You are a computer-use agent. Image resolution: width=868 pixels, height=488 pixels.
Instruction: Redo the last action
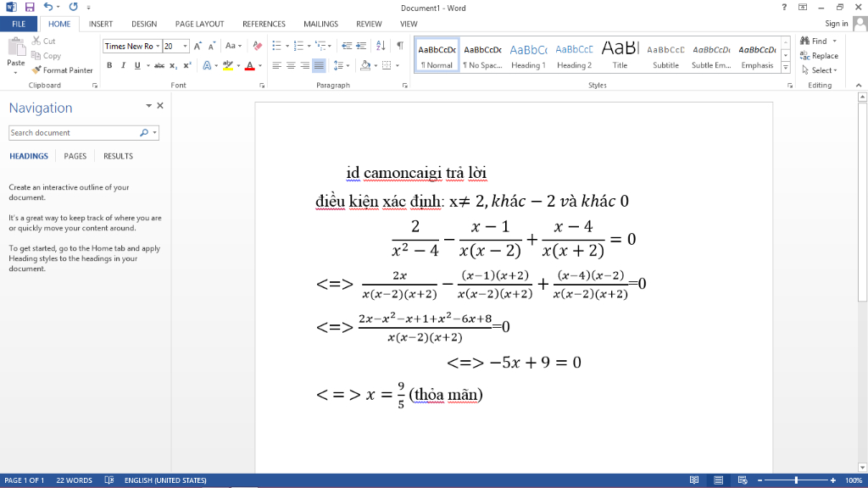tap(73, 7)
